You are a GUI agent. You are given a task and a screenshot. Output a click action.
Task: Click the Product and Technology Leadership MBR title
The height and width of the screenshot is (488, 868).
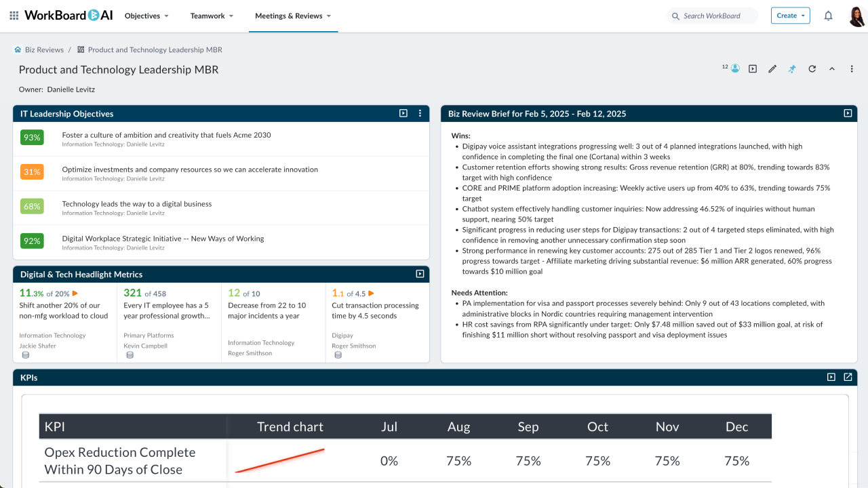click(x=119, y=70)
